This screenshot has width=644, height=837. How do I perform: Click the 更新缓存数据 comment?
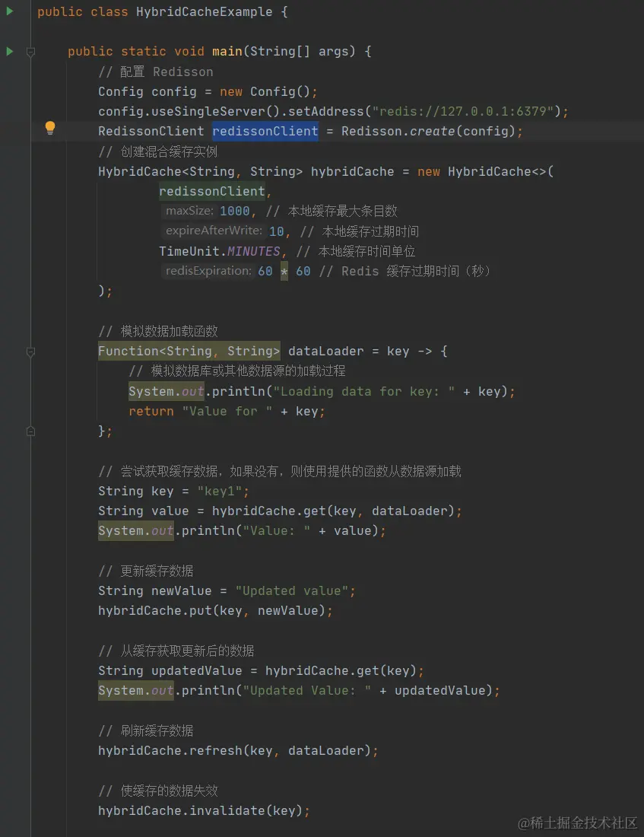(x=146, y=571)
